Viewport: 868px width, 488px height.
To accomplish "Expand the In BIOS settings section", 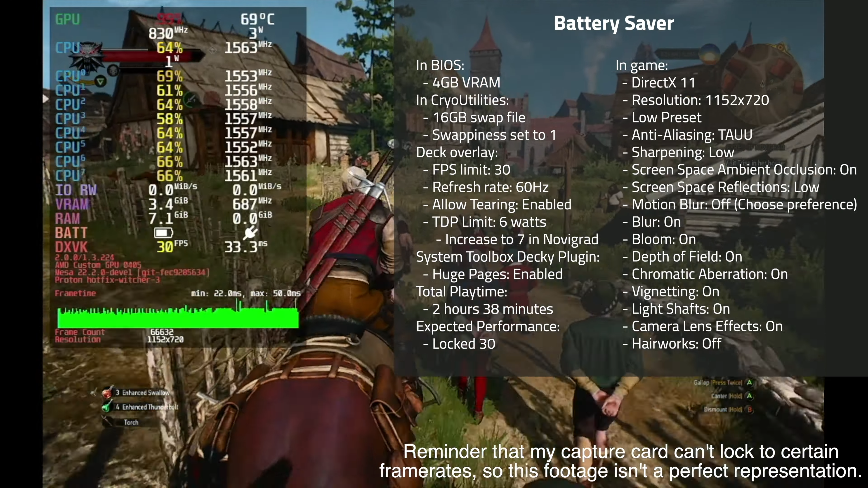I will pyautogui.click(x=439, y=64).
